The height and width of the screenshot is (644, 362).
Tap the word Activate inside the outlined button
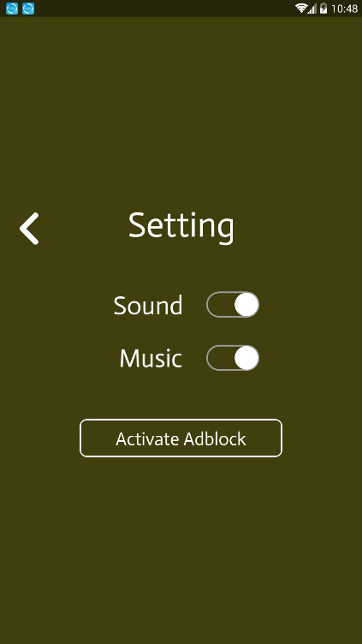tap(148, 438)
